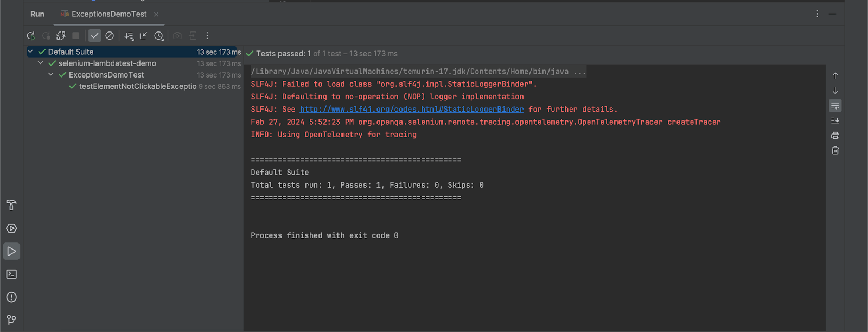The image size is (868, 332).
Task: Toggle soft-wrap in console output
Action: (x=835, y=106)
